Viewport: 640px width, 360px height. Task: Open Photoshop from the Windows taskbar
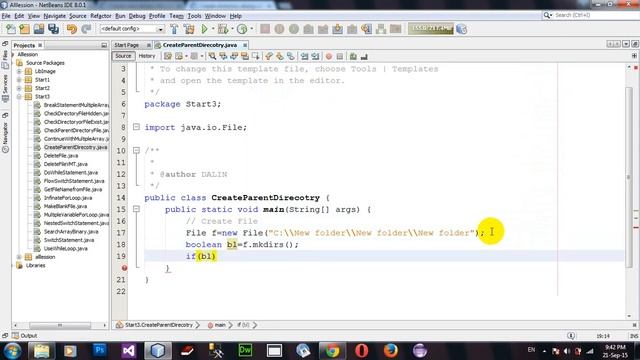99,350
